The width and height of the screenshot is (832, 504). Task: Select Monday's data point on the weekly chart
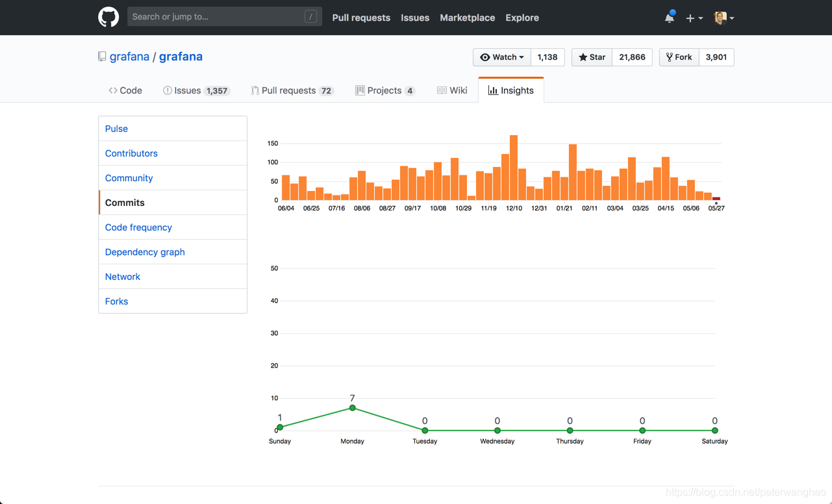pyautogui.click(x=352, y=408)
